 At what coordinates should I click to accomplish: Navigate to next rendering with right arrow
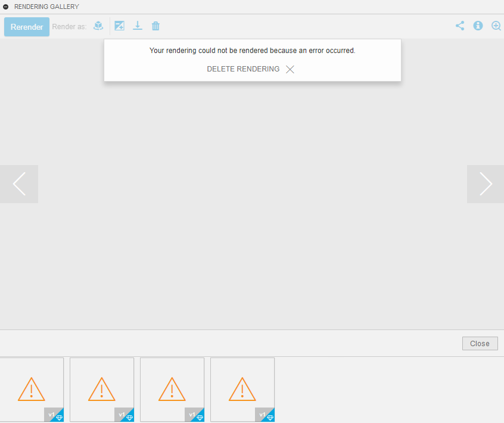pyautogui.click(x=485, y=183)
